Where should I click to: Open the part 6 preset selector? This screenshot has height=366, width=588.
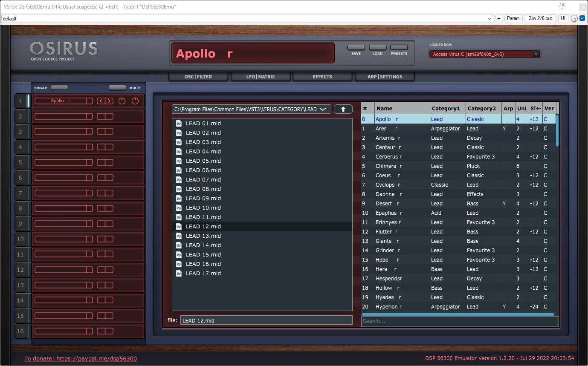pyautogui.click(x=64, y=178)
